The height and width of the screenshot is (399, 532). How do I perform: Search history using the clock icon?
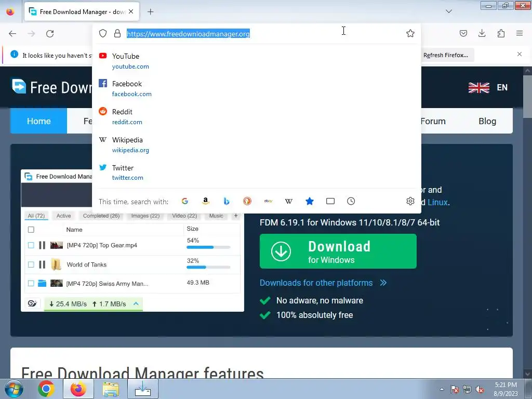351,201
